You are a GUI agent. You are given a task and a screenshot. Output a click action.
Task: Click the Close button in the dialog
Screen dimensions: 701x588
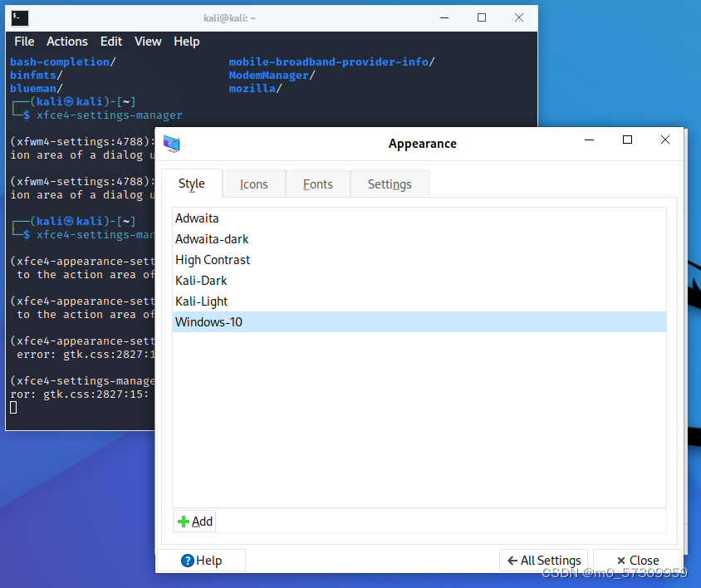click(638, 561)
